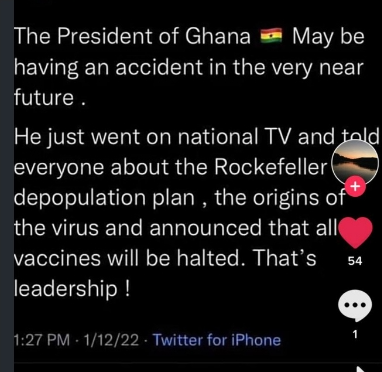Open the creator's sunset profile picture
This screenshot has width=382, height=372.
(x=355, y=162)
